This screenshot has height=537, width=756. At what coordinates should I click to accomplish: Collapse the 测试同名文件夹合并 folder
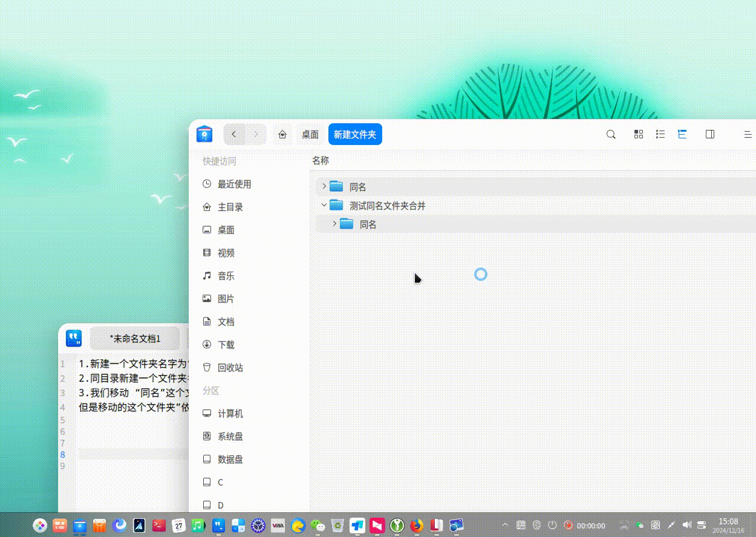coord(324,205)
